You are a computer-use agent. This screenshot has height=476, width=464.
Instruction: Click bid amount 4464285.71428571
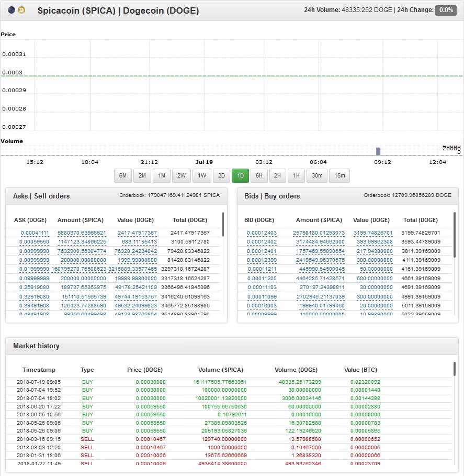coord(321,279)
